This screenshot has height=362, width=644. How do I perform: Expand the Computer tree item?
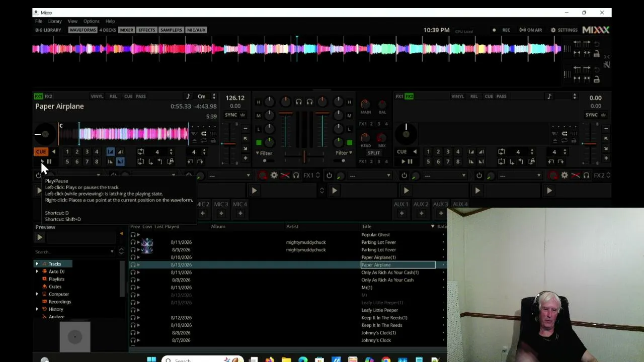pos(37,294)
